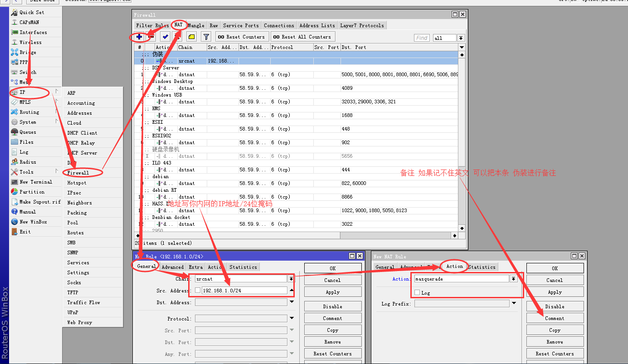The image size is (628, 364).
Task: Open the CAPsMAN sidebar item
Action: coord(29,22)
